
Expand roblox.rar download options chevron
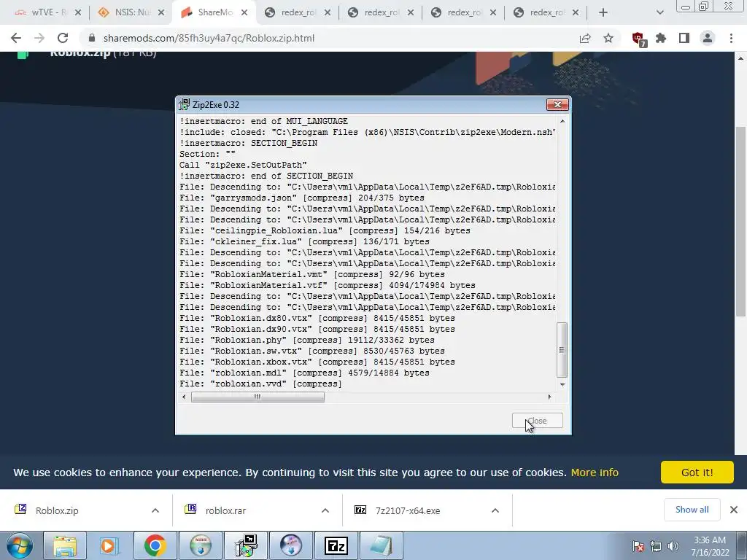pyautogui.click(x=325, y=510)
